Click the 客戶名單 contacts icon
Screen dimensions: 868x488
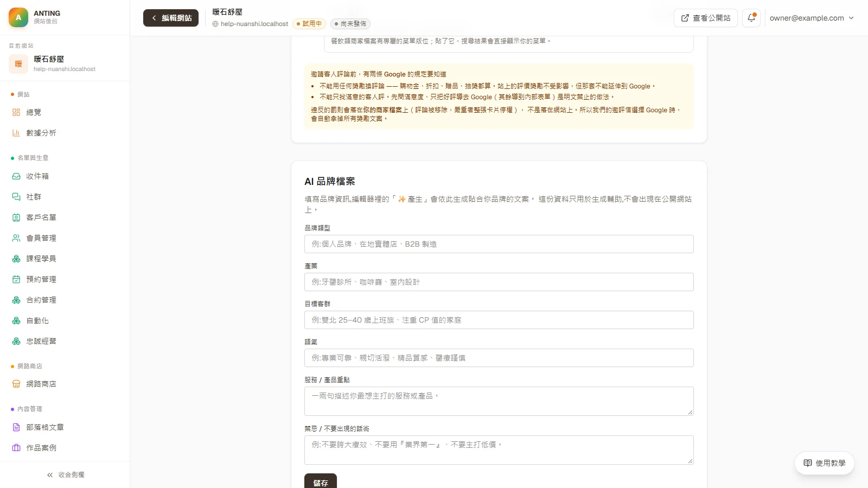[x=16, y=217]
